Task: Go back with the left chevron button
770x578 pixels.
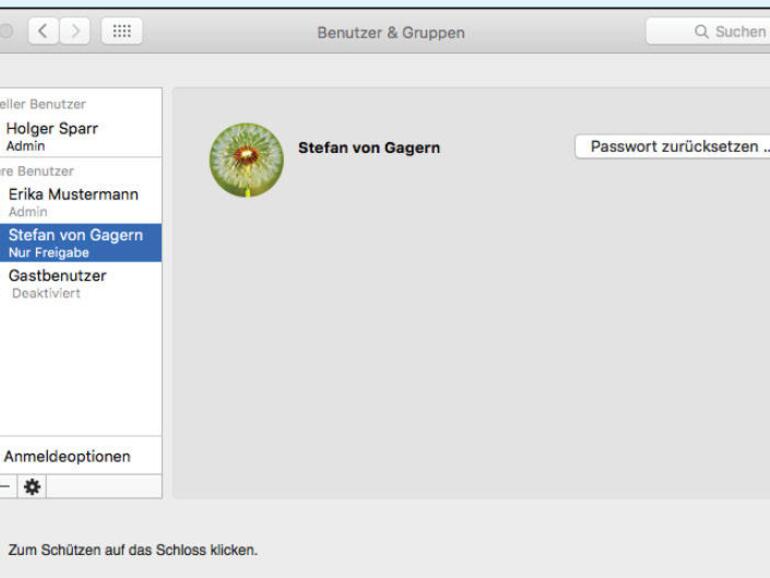Action: pyautogui.click(x=44, y=31)
